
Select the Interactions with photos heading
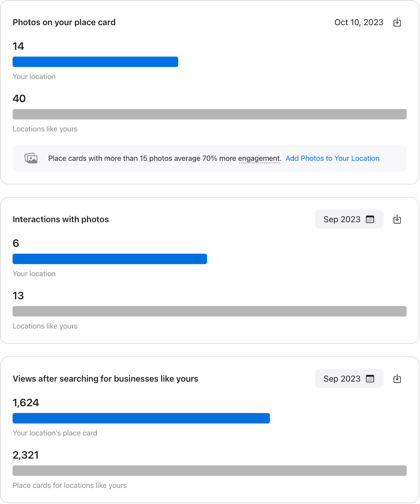[x=61, y=219]
